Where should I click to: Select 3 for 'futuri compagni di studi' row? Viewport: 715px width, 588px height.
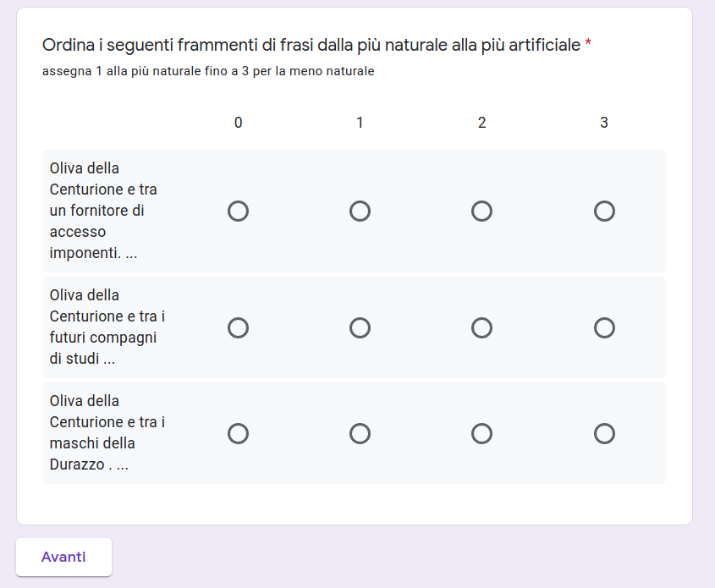tap(604, 327)
